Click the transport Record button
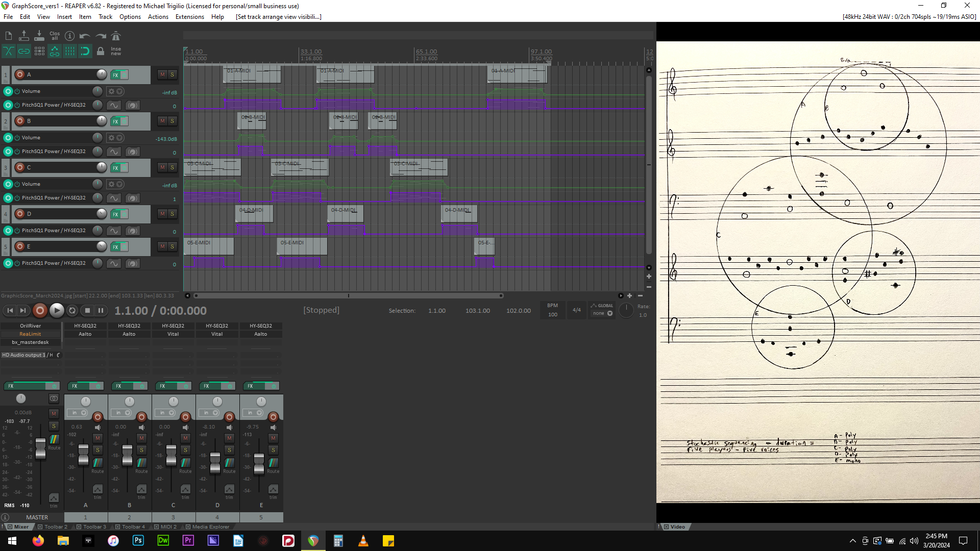Viewport: 980px width, 551px height. [40, 310]
